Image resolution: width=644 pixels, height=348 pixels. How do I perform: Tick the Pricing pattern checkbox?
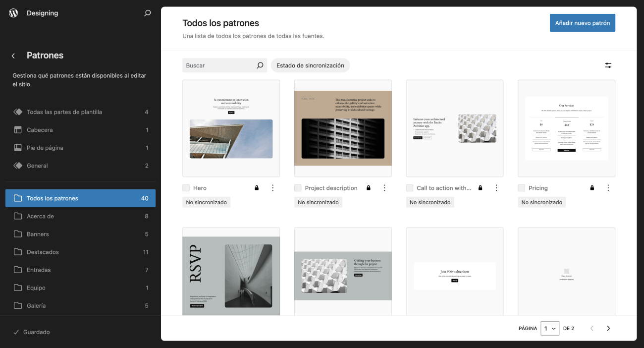click(521, 188)
